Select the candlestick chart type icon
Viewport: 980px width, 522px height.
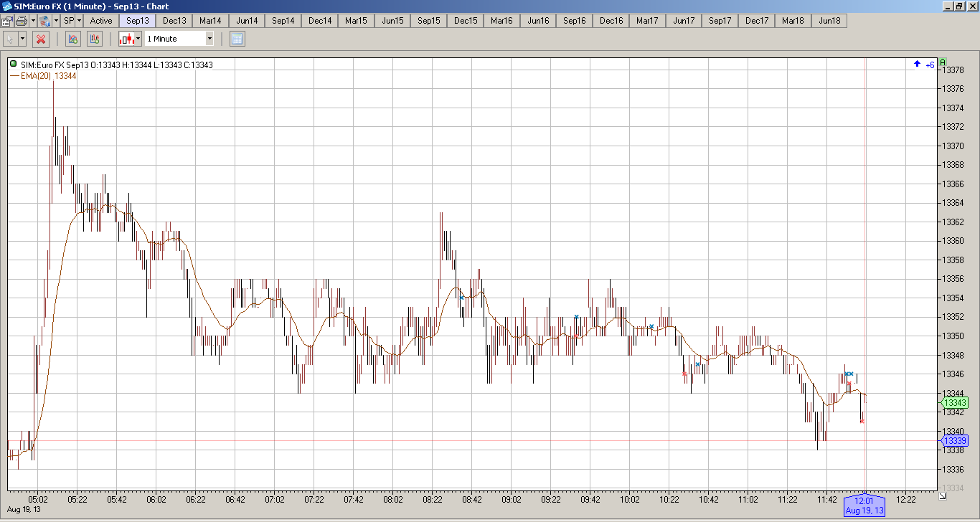tap(126, 39)
